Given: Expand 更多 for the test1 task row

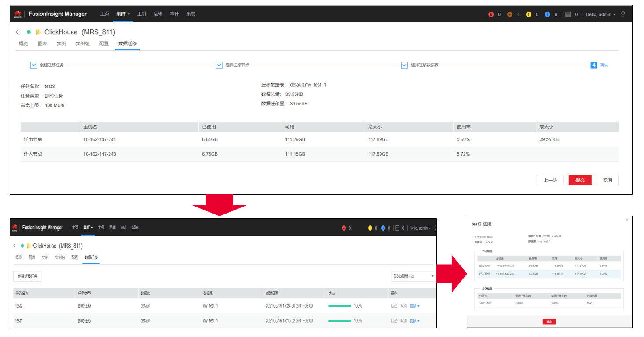Looking at the screenshot, I should pos(414,321).
